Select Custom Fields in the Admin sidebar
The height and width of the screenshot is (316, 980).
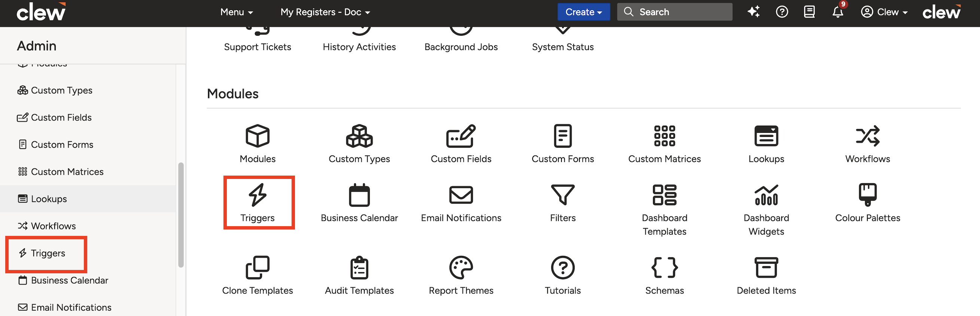(54, 117)
